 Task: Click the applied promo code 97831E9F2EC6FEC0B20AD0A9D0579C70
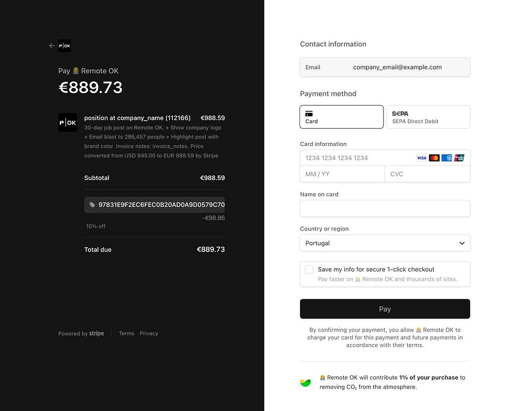click(x=154, y=205)
